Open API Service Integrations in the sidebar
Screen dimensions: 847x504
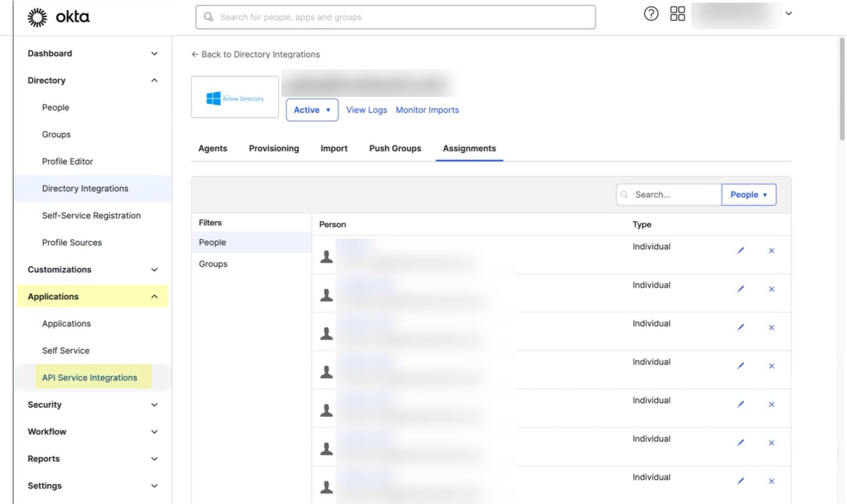(x=89, y=378)
